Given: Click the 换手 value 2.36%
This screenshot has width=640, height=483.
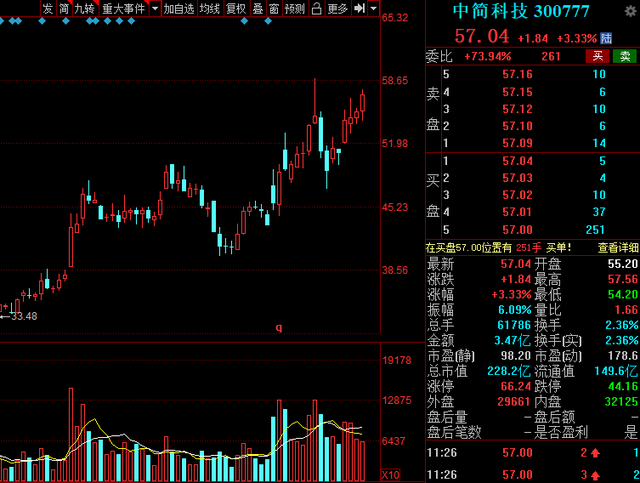Looking at the screenshot, I should pos(622,325).
